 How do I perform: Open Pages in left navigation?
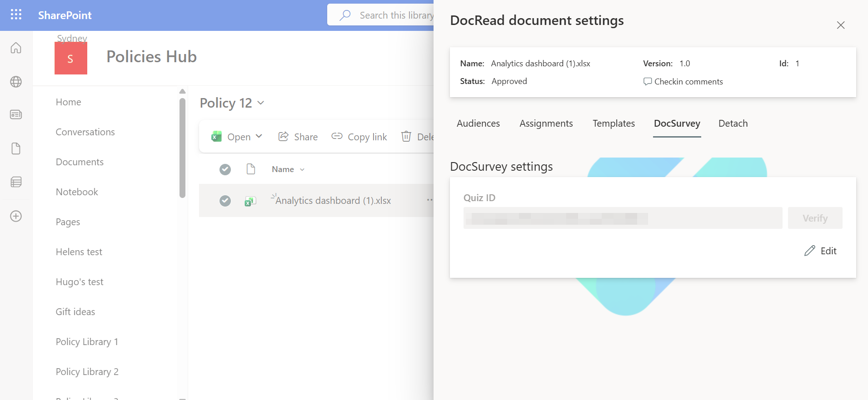click(x=68, y=222)
